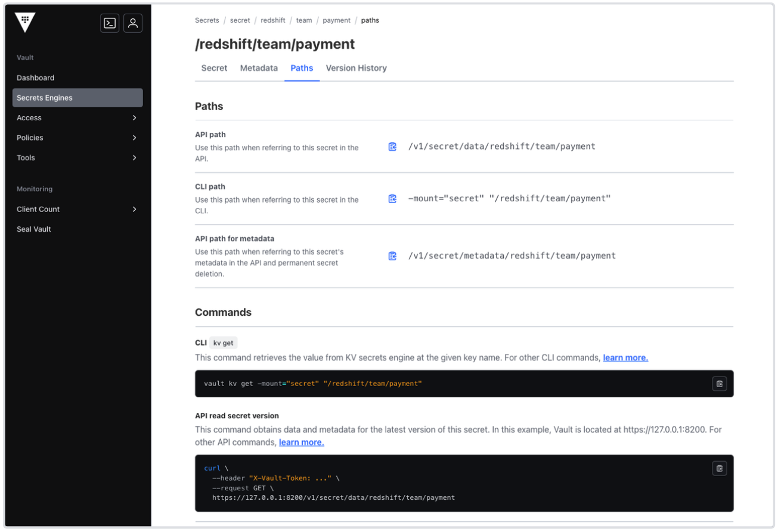The height and width of the screenshot is (532, 778).
Task: Open Policies in the sidebar
Action: click(78, 138)
